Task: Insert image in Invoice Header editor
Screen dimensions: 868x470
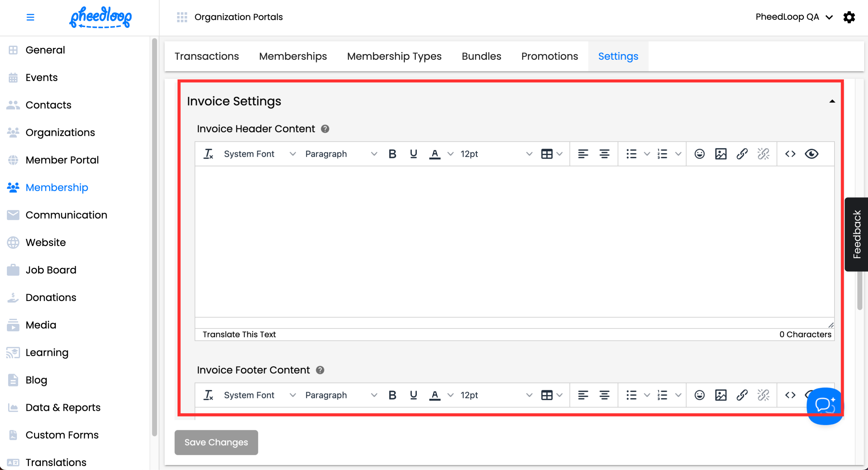Action: coord(721,154)
